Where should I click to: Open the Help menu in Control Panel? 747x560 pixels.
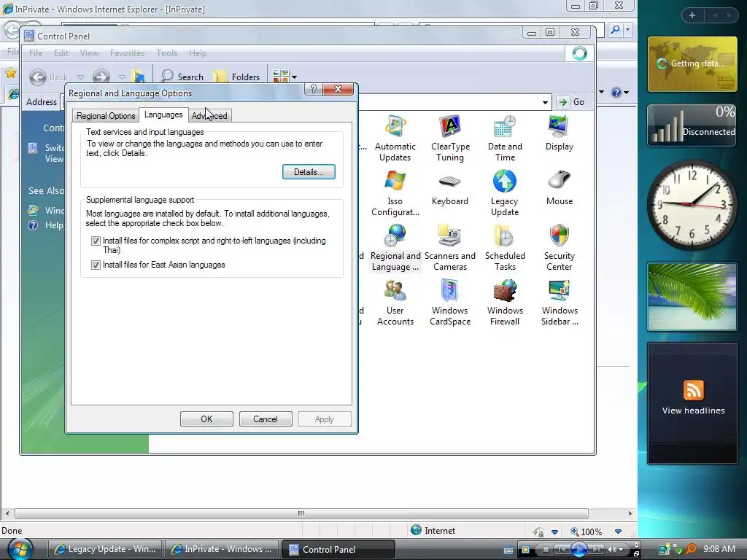[x=198, y=53]
